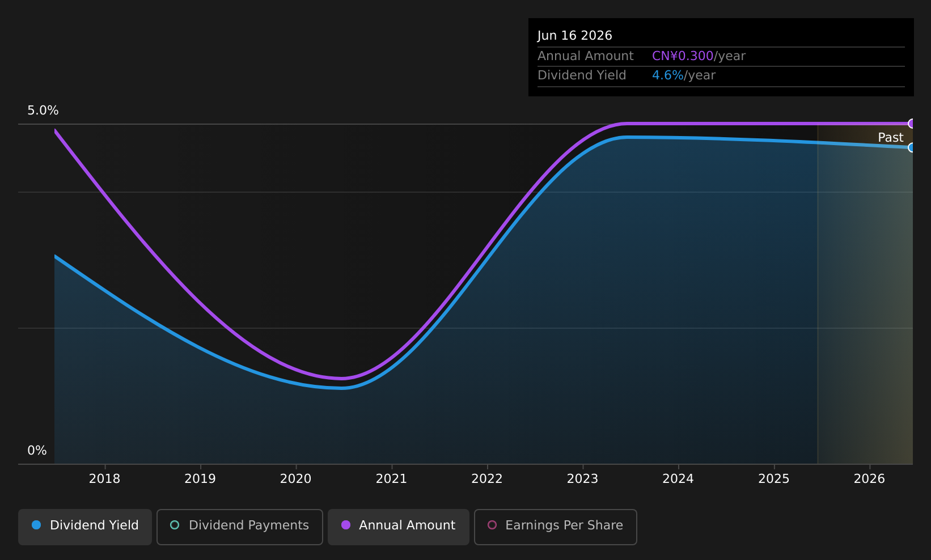Click the 'Jun 16 2026' tooltip date
931x560 pixels.
(575, 36)
